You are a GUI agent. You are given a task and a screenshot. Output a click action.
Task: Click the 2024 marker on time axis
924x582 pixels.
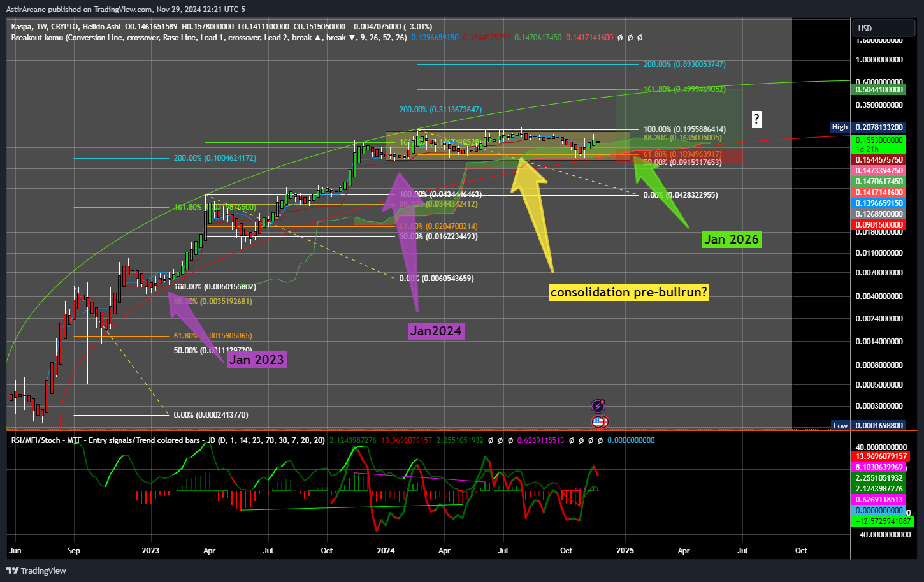tap(386, 551)
